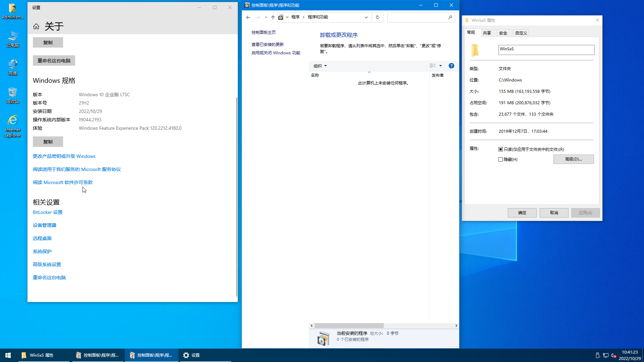
Task: Click the chevron between Programs and Programs and Features
Action: [x=304, y=17]
